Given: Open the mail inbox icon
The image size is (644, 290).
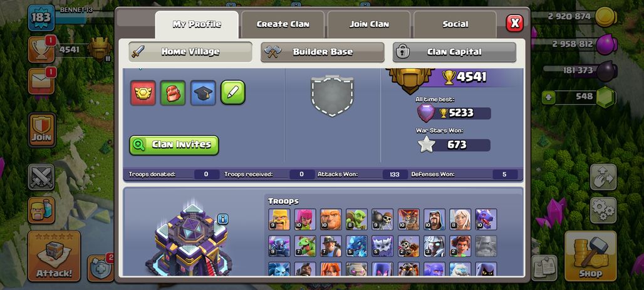Looking at the screenshot, I should click(41, 81).
